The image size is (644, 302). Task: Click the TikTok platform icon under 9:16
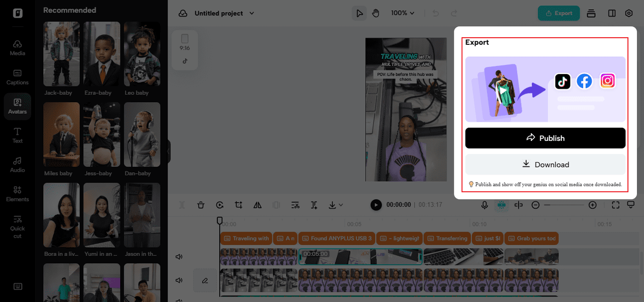[x=185, y=61]
